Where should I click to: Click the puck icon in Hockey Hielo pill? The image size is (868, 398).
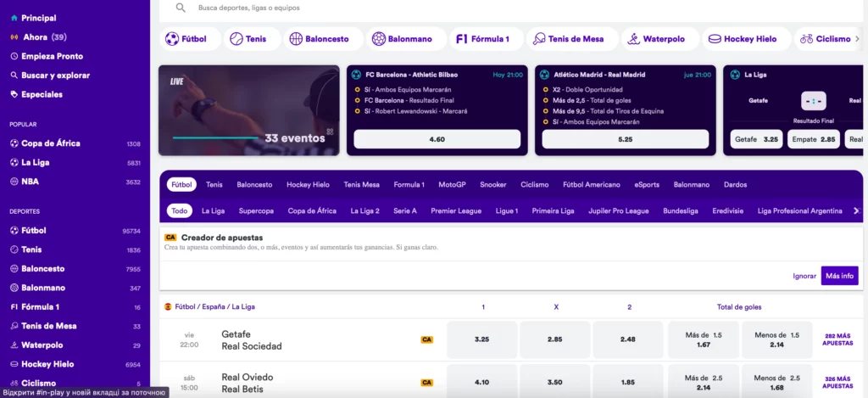coord(715,39)
